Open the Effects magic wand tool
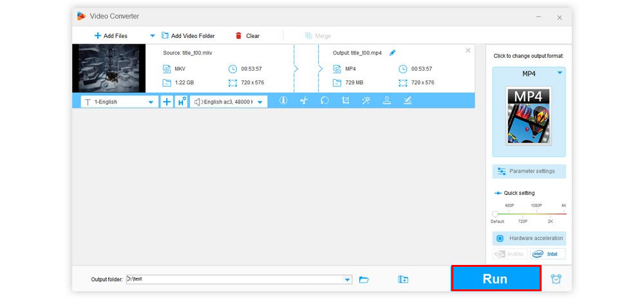The width and height of the screenshot is (644, 299). point(366,100)
